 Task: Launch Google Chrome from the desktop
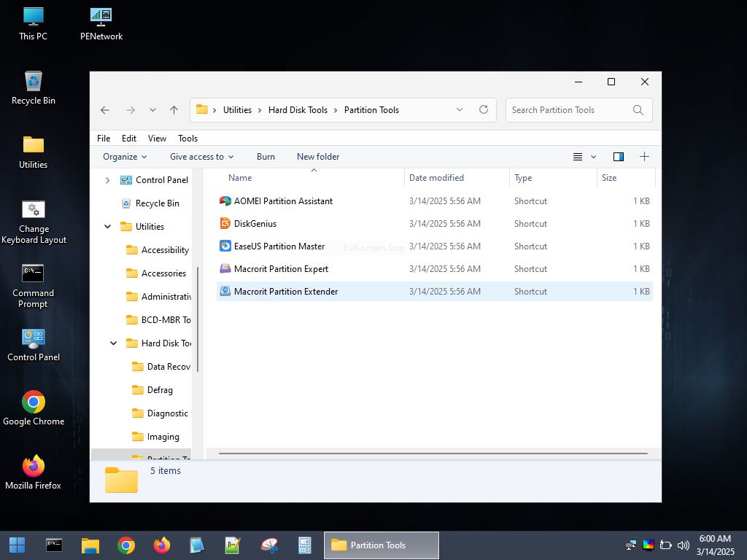click(34, 408)
